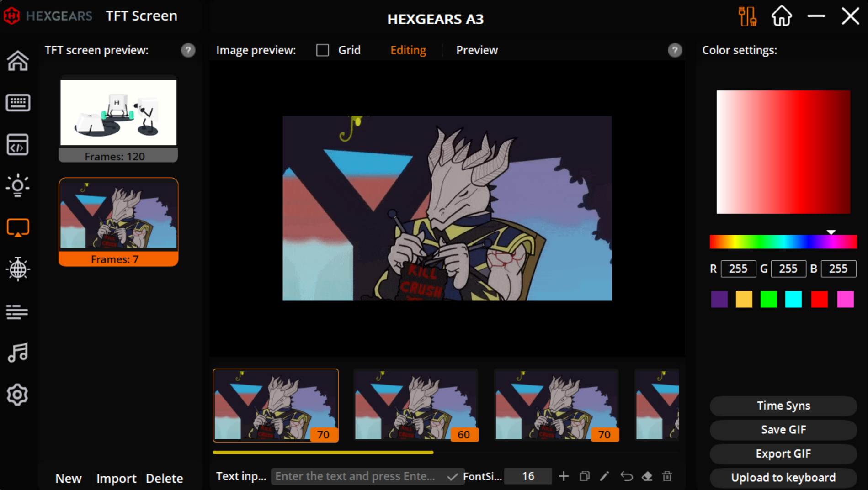Image resolution: width=868 pixels, height=490 pixels.
Task: Open the macro code editor sidebar icon
Action: [x=18, y=144]
